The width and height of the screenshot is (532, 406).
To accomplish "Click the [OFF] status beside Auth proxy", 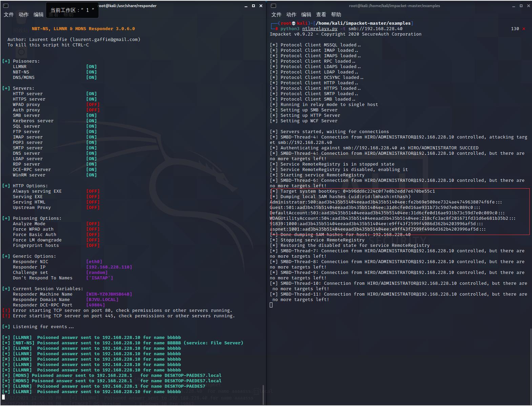I will click(93, 110).
